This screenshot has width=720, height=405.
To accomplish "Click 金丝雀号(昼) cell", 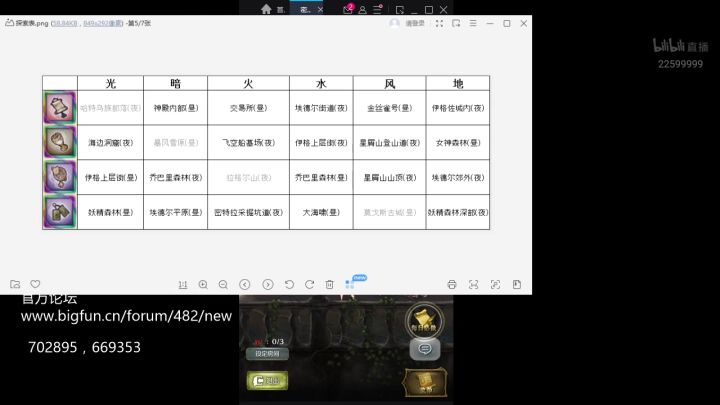I will [389, 108].
